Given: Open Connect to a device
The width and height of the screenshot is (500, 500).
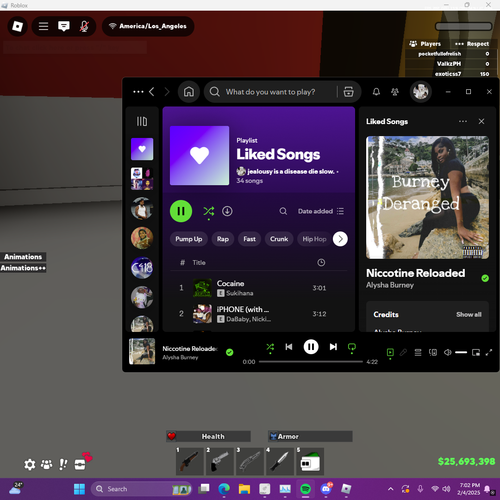Looking at the screenshot, I should [x=433, y=352].
